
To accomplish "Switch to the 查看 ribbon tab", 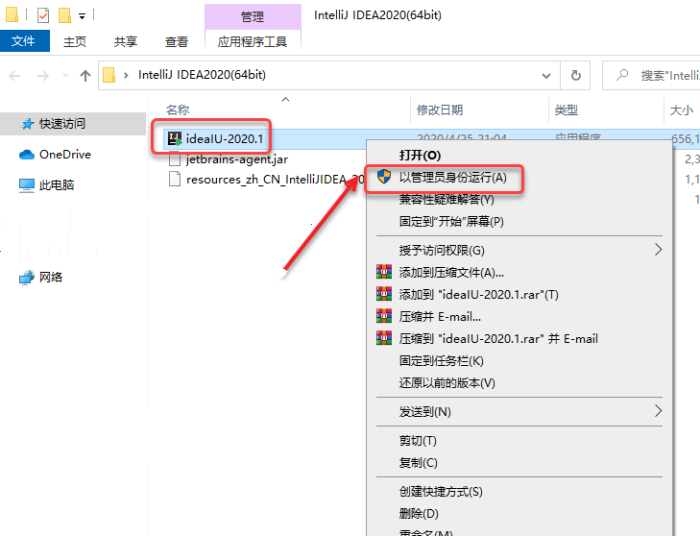I will click(x=176, y=42).
